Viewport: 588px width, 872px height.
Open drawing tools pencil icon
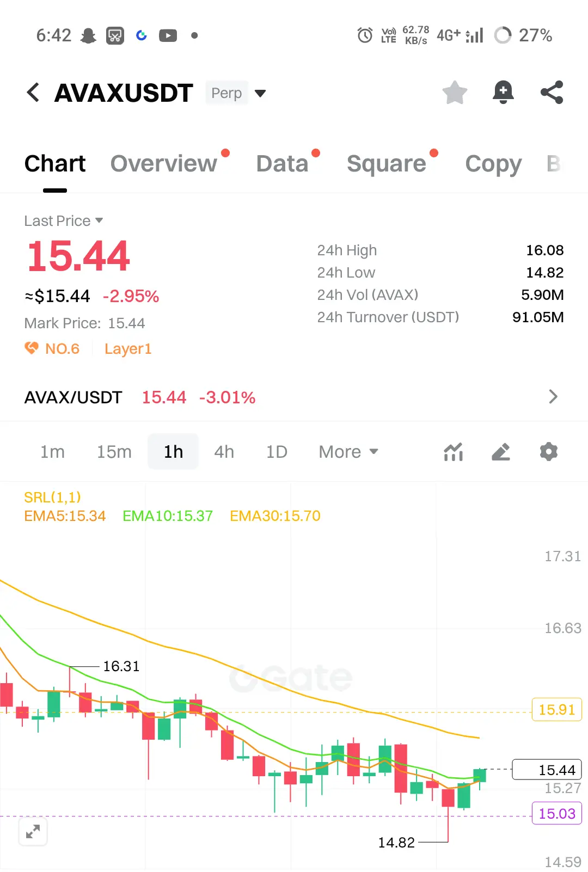(501, 452)
